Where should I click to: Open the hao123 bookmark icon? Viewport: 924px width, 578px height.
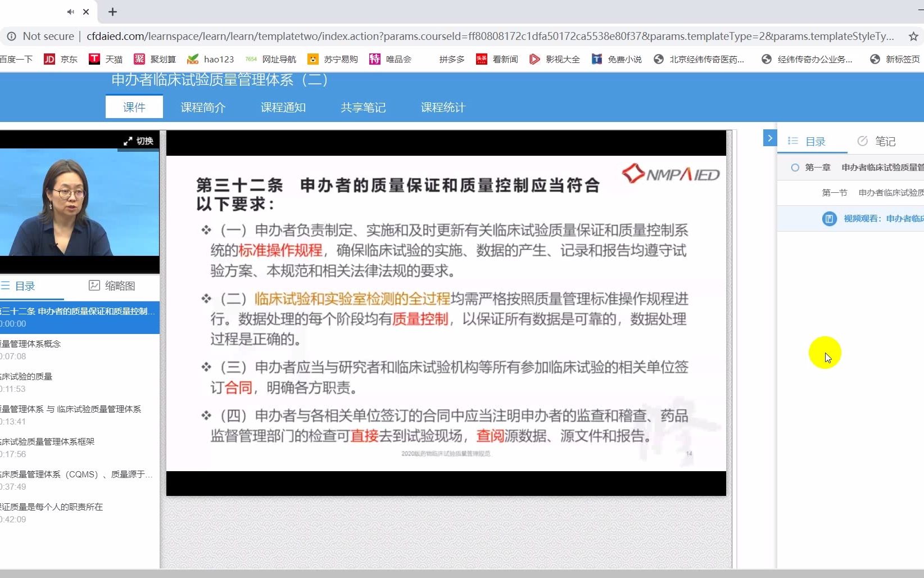[193, 58]
